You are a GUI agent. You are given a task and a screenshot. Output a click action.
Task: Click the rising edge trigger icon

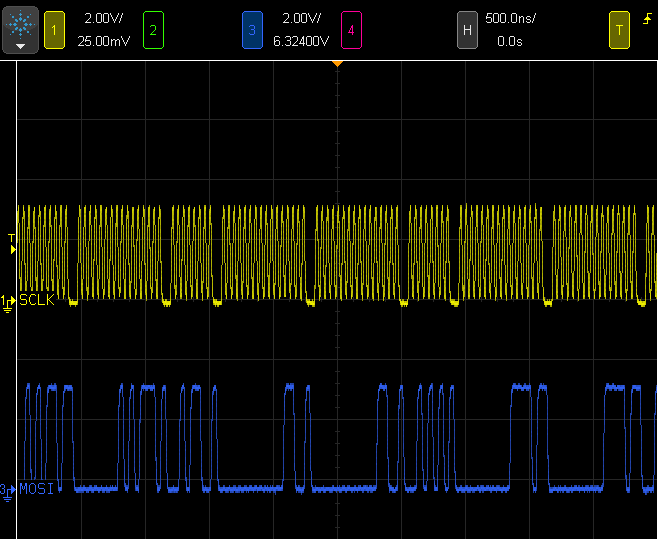[x=646, y=20]
